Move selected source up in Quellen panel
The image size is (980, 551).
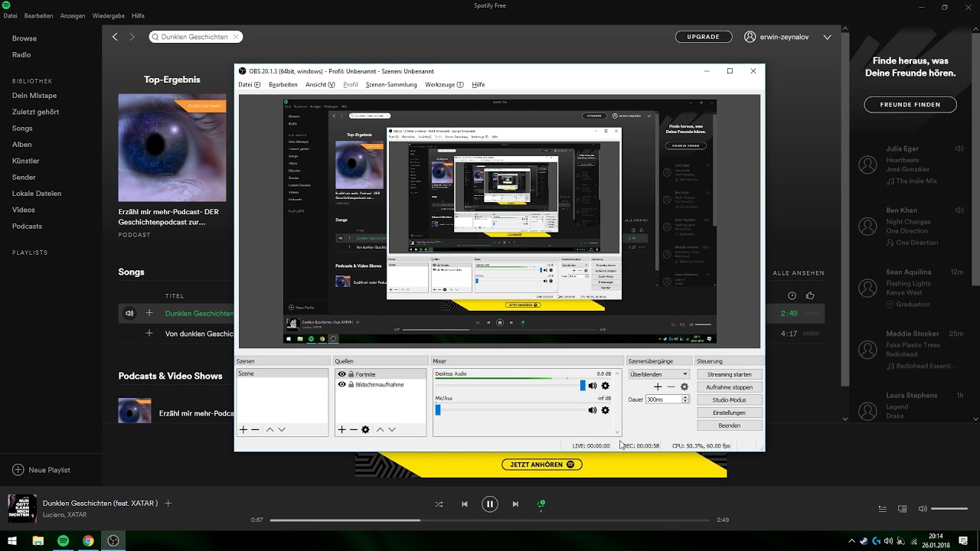click(380, 430)
